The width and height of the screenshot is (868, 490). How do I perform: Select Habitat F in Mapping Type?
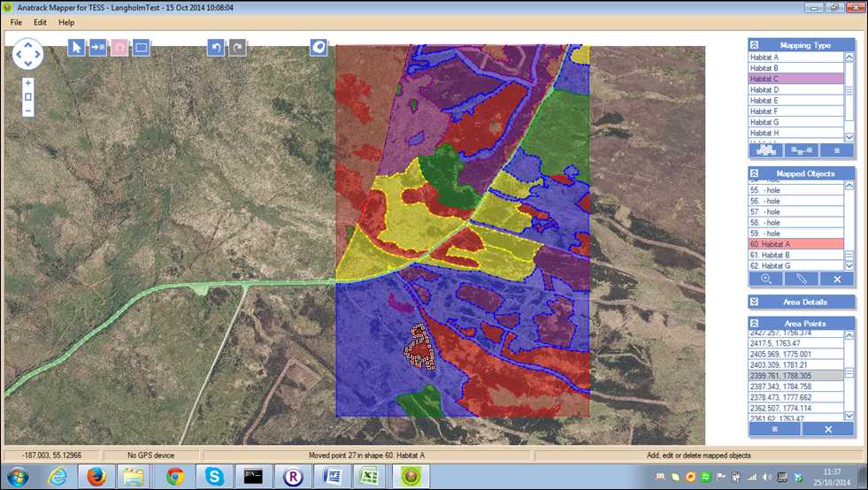[796, 111]
